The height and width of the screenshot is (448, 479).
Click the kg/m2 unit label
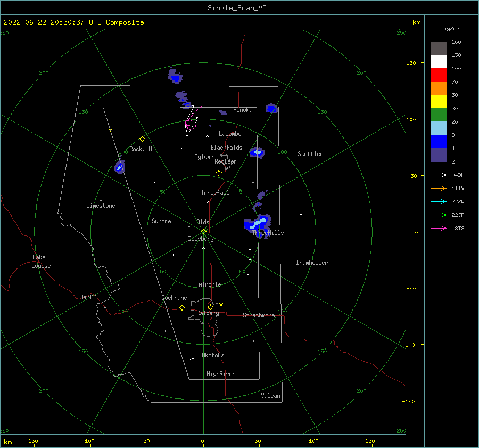point(451,29)
